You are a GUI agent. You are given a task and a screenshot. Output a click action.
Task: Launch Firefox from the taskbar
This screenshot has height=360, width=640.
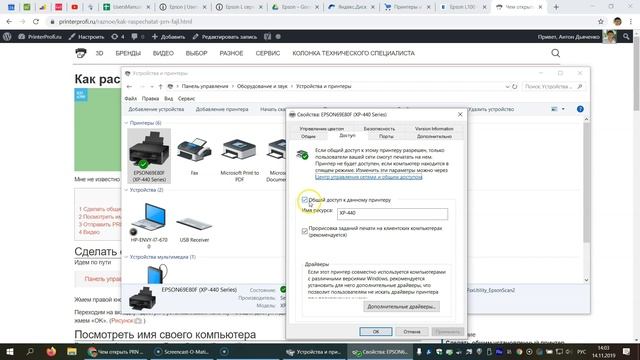(x=51, y=351)
